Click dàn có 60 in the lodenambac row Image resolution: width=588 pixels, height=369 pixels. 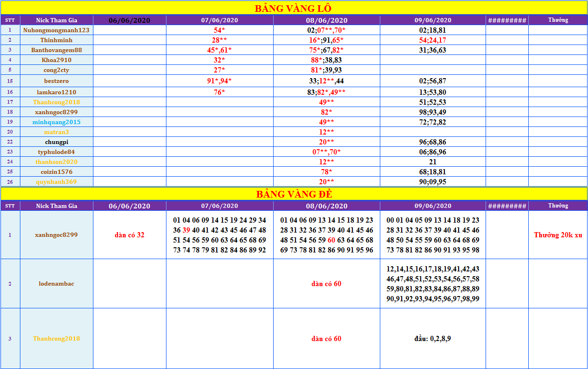(327, 284)
